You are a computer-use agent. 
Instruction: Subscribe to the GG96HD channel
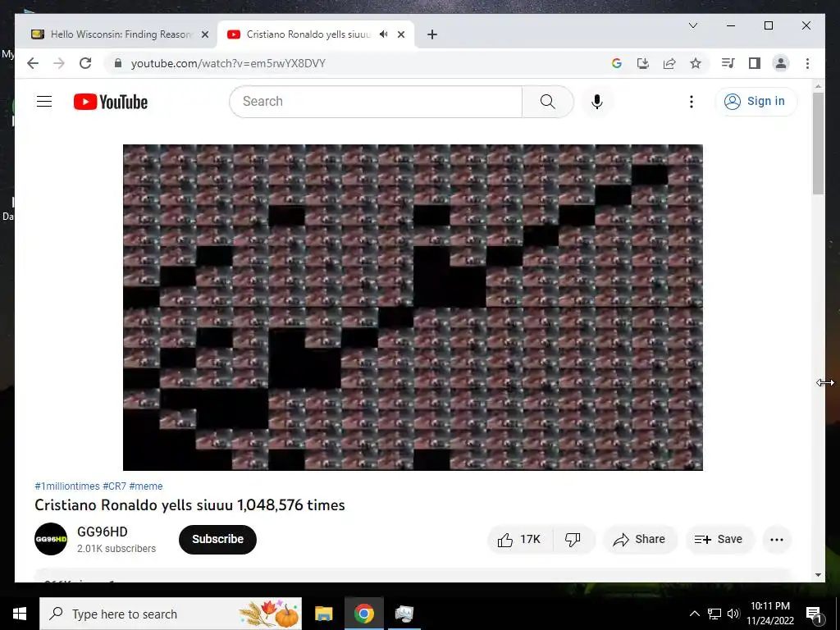[217, 540]
